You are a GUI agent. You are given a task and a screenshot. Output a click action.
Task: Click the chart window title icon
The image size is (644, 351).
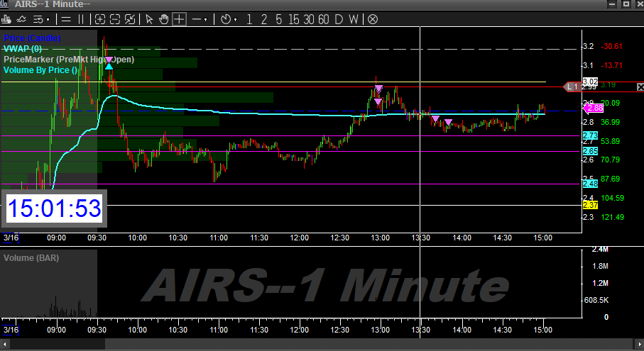[x=4, y=4]
